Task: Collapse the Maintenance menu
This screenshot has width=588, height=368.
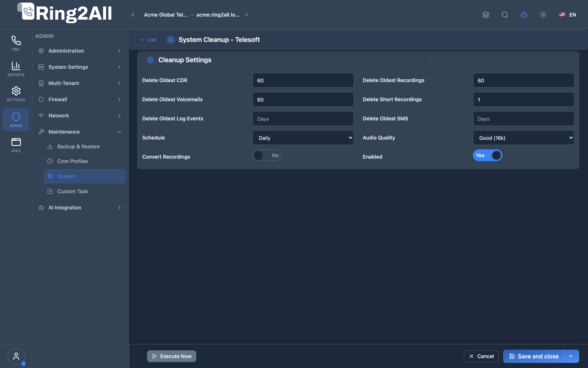Action: pos(80,132)
